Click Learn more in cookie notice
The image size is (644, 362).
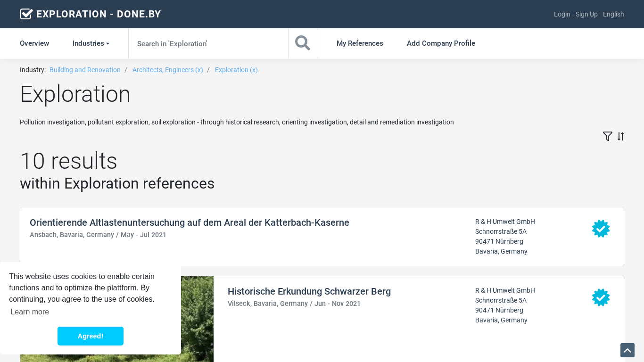pyautogui.click(x=30, y=312)
